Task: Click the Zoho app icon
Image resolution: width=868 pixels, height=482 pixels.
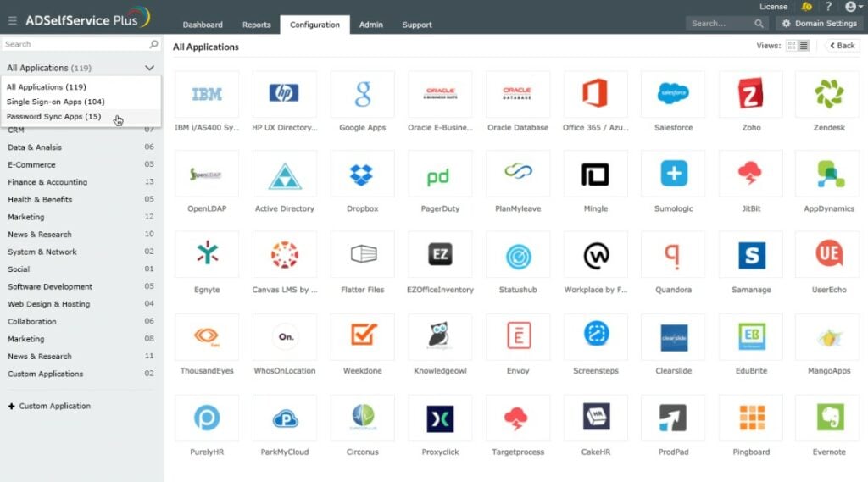Action: (x=751, y=94)
